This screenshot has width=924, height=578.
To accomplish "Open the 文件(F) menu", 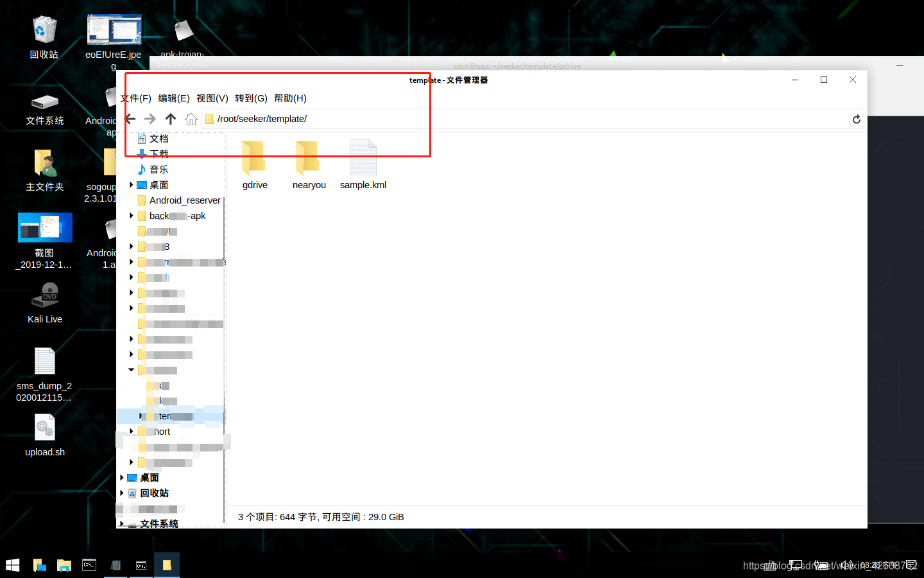I will pyautogui.click(x=136, y=98).
